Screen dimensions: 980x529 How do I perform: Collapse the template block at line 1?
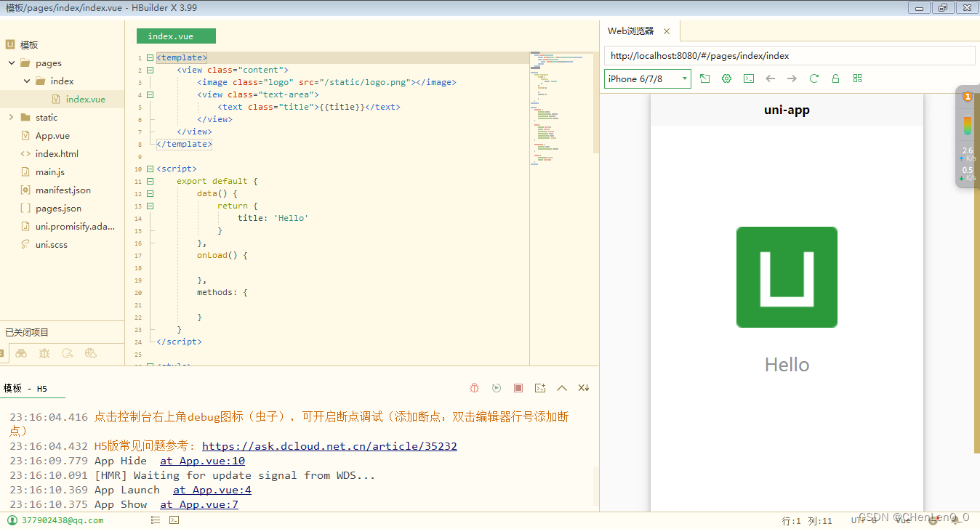150,57
